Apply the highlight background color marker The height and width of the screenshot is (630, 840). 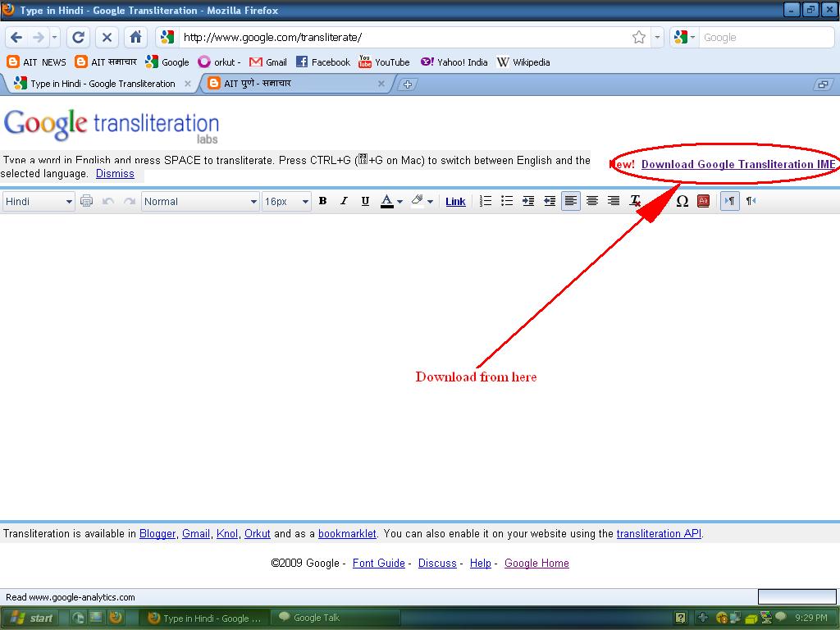click(x=418, y=201)
